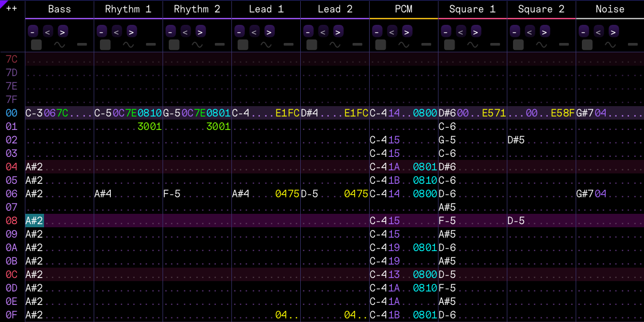Viewport: 644px width, 322px height.
Task: Expand effect columns on Square 1 with >
Action: coord(476,32)
